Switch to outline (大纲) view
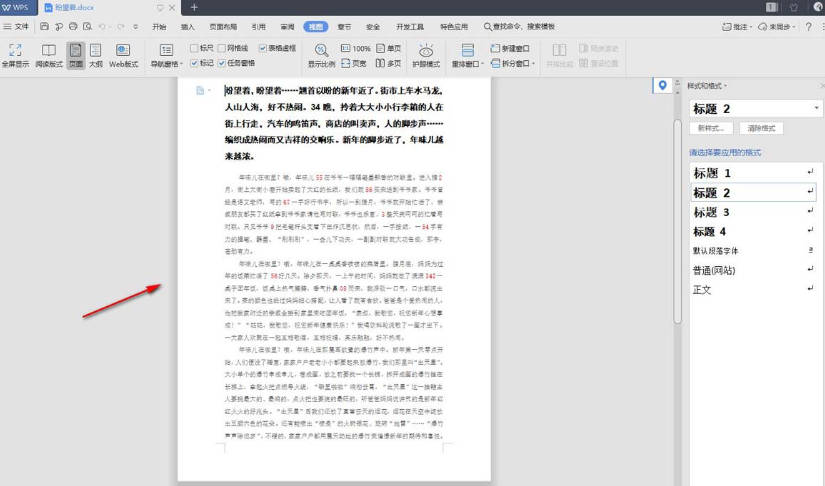 click(x=96, y=56)
